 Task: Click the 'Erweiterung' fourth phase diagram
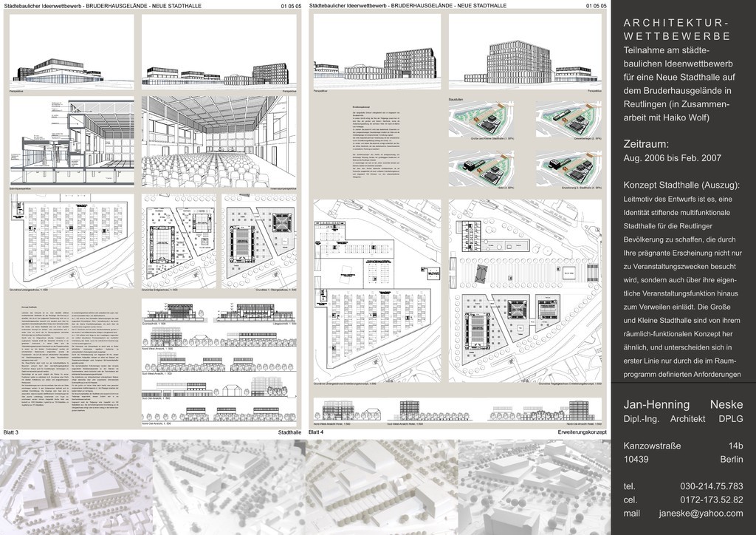tap(569, 167)
